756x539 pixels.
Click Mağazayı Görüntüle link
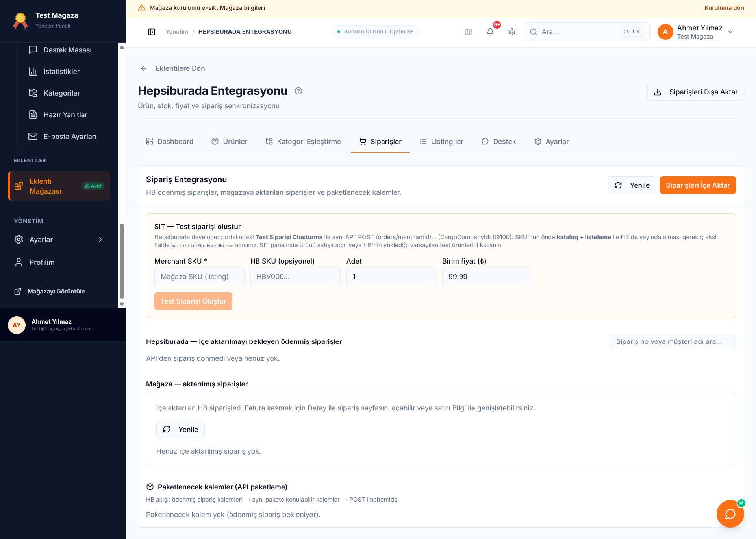point(50,292)
